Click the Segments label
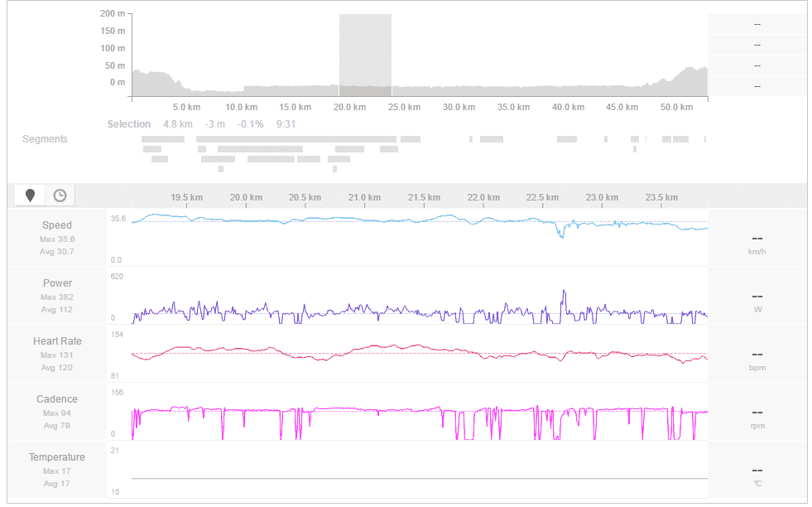812x507 pixels. click(x=45, y=139)
